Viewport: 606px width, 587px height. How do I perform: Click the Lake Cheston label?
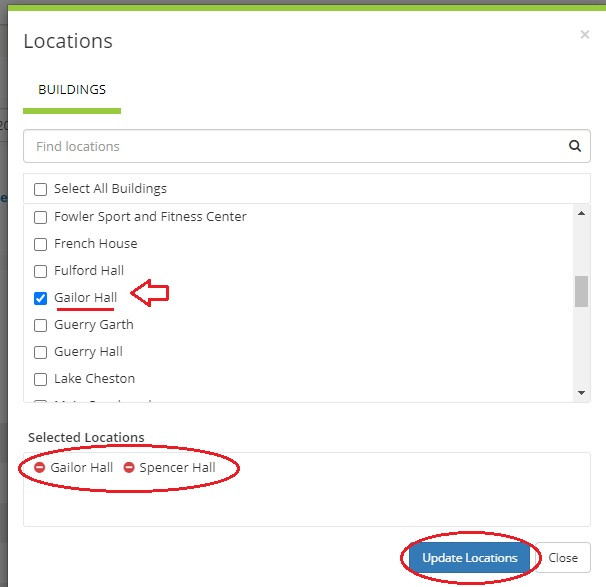coord(94,379)
